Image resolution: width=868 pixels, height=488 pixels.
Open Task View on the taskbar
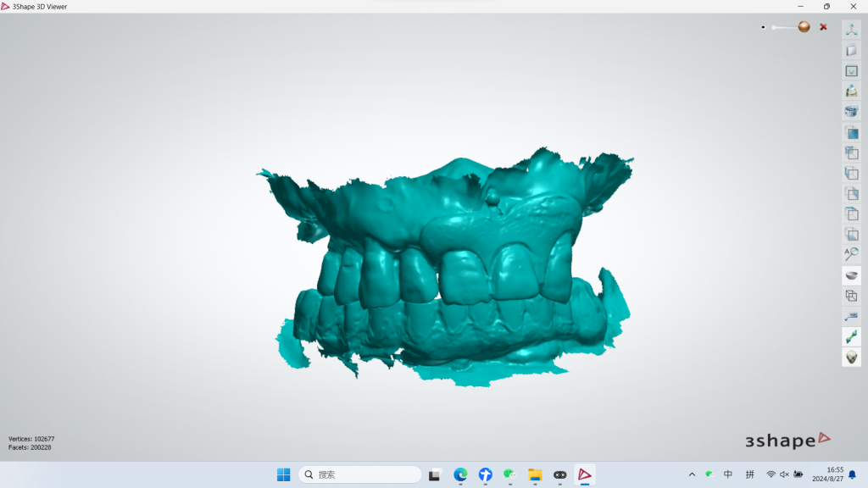[435, 474]
